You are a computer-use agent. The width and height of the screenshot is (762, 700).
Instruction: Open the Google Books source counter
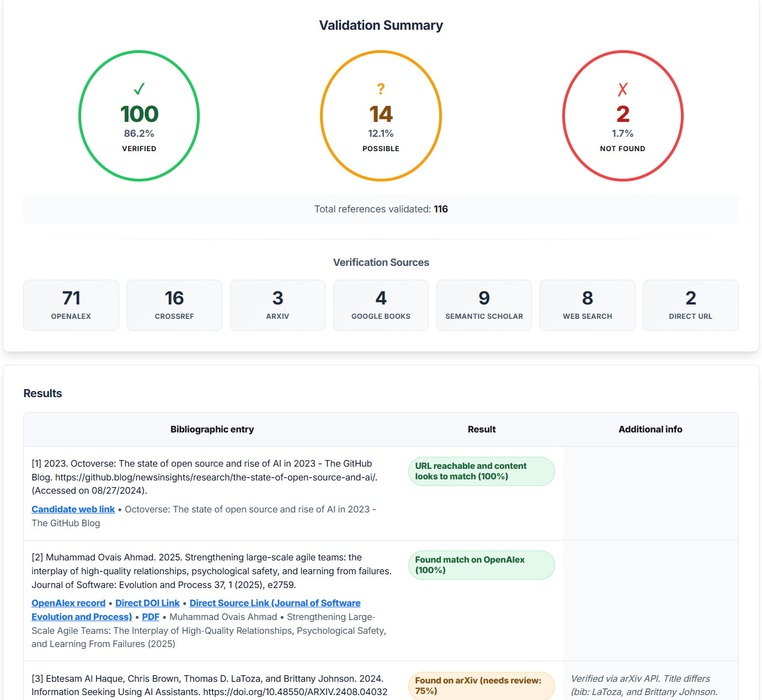[381, 305]
